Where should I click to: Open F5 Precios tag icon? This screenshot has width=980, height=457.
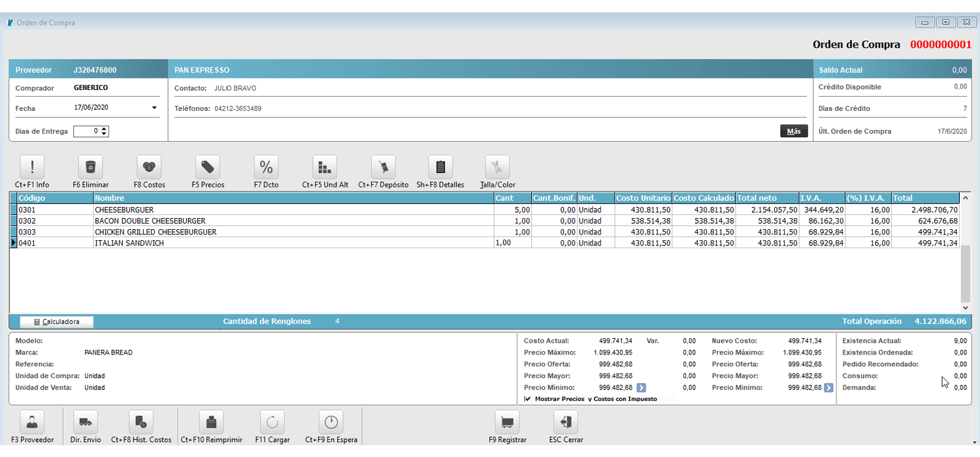(208, 167)
